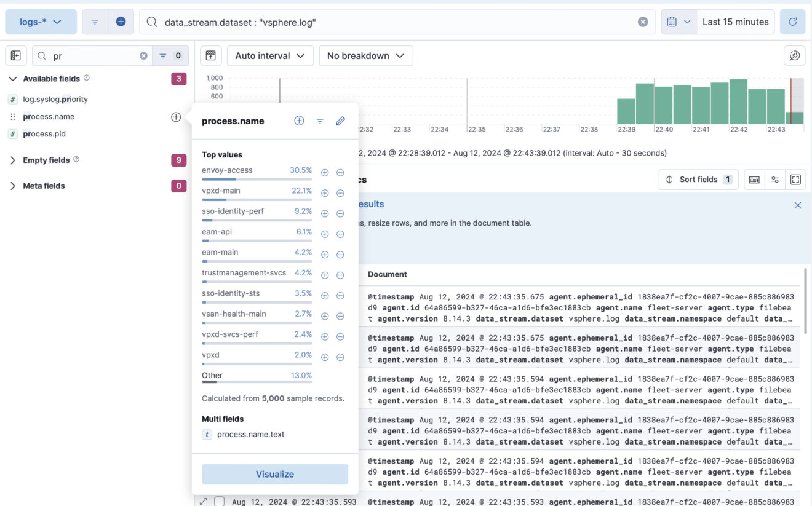Refresh the query with the reload icon
The width and height of the screenshot is (812, 506).
tap(792, 22)
